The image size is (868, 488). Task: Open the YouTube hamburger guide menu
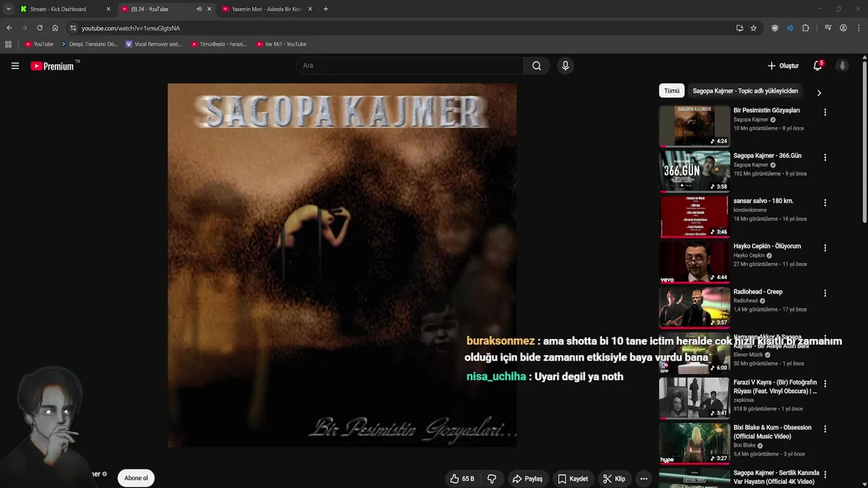pyautogui.click(x=15, y=66)
